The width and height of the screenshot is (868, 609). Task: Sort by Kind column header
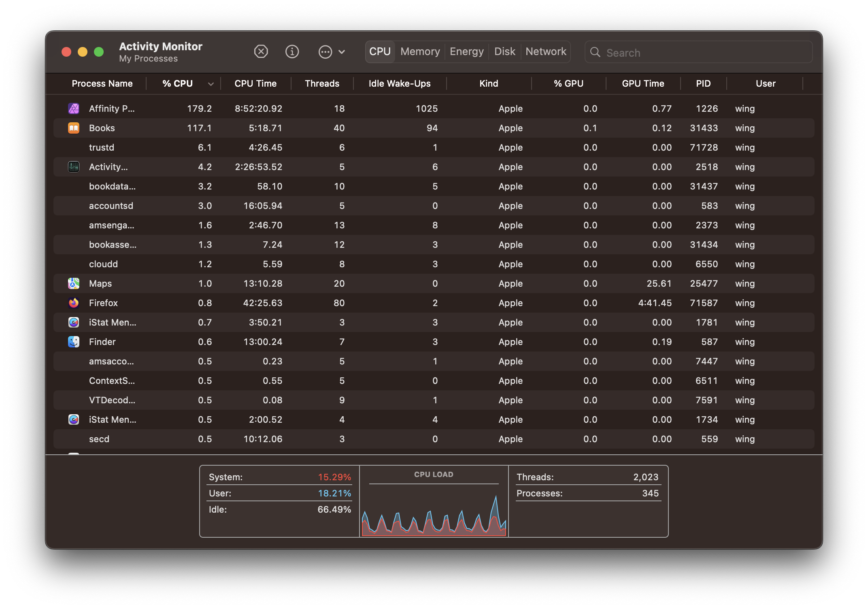[489, 84]
